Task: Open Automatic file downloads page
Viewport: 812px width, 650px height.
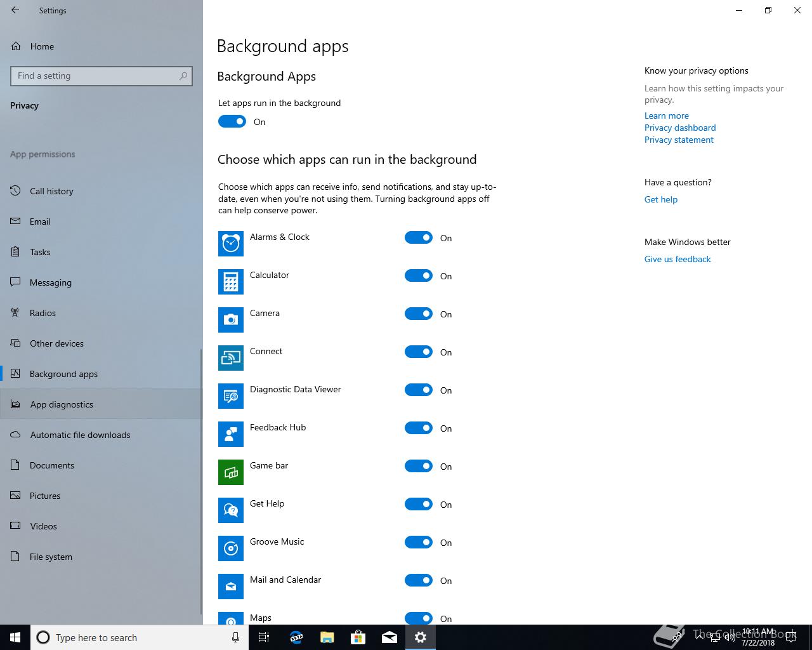Action: [x=100, y=435]
